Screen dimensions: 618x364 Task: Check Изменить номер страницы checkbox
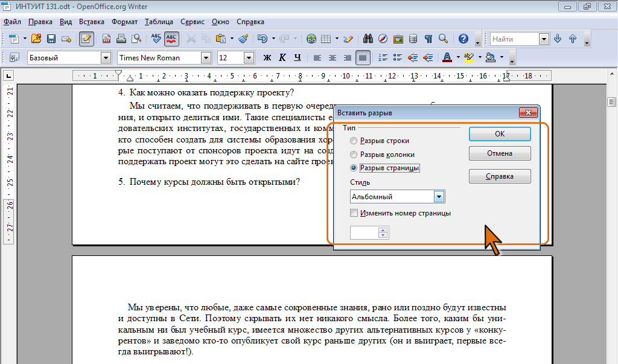point(354,213)
